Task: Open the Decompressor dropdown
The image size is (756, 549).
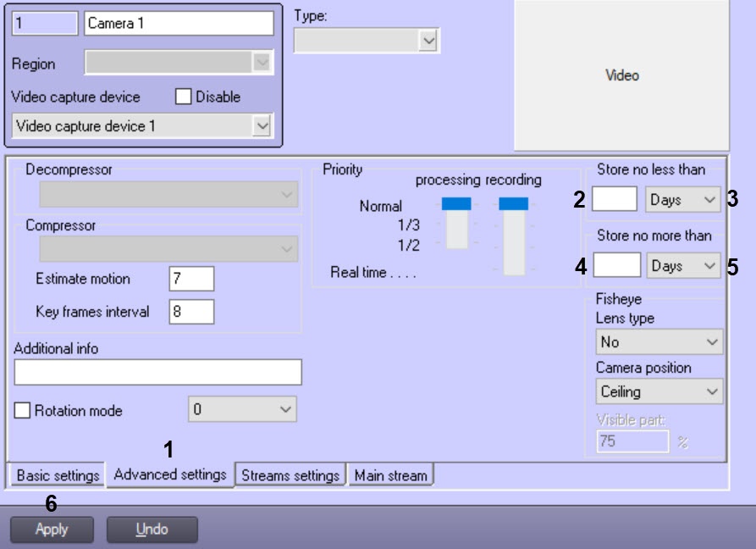Action: tap(168, 194)
